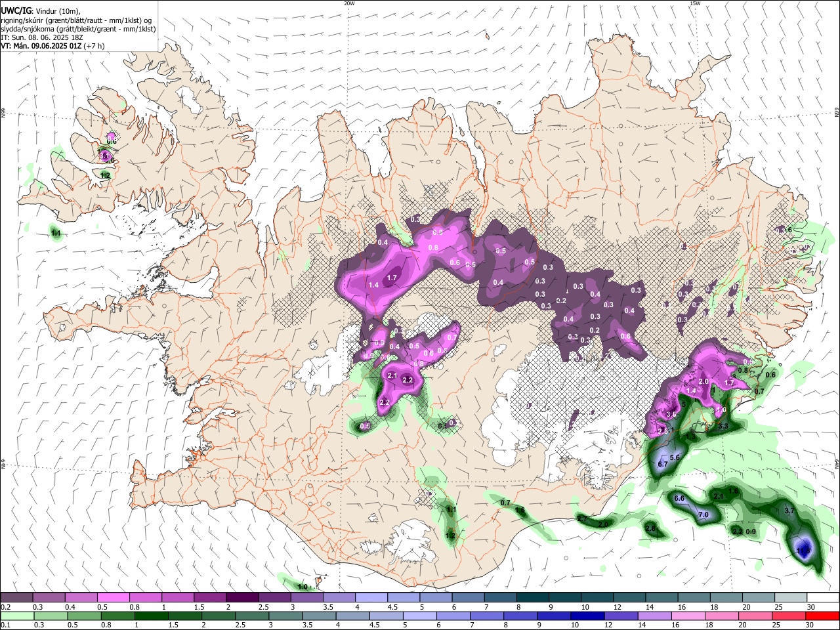Select the valid time 'VT: Mán. 09.06.2025 01Z'
Viewport: 840px width, 630px height.
[x=41, y=46]
